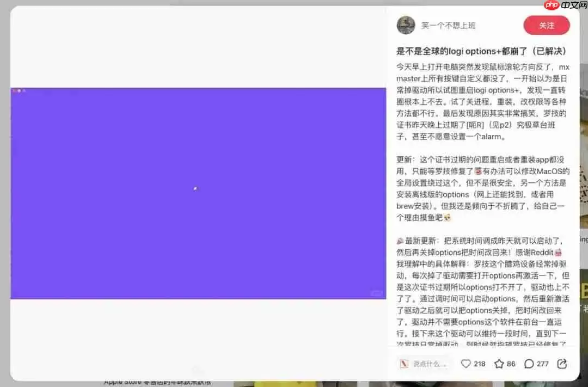Toggle collect with the star icon
The width and height of the screenshot is (588, 387).
[x=498, y=364]
